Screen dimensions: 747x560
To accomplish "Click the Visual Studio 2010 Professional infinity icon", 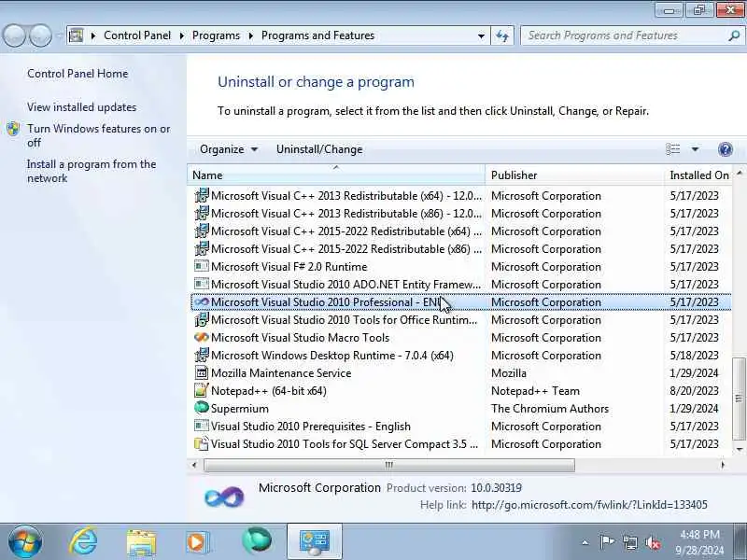I will pyautogui.click(x=202, y=301).
